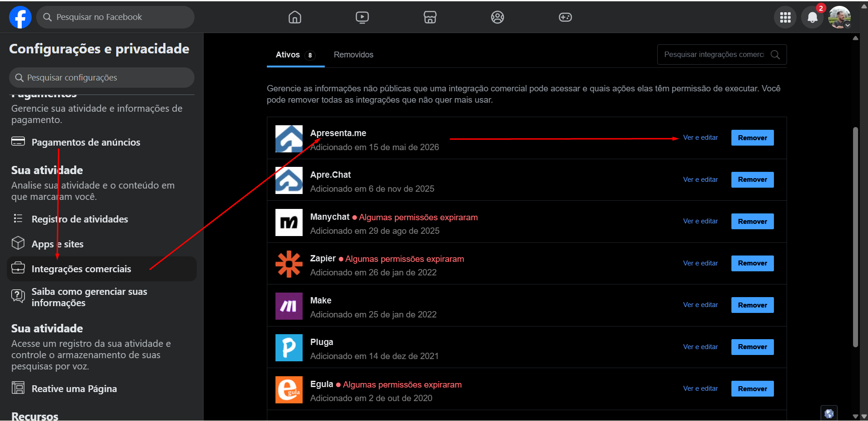Open the notifications bell
The height and width of the screenshot is (421, 868).
[x=812, y=17]
